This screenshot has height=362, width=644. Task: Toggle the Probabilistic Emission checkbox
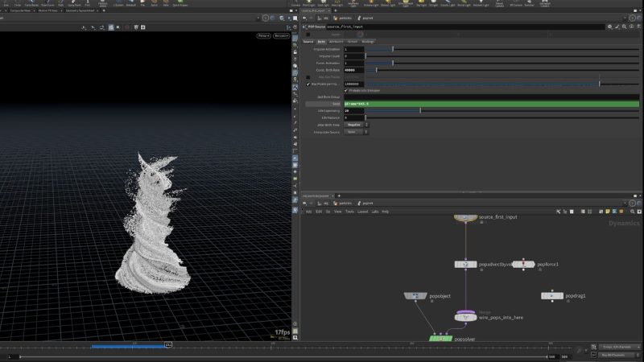point(346,90)
